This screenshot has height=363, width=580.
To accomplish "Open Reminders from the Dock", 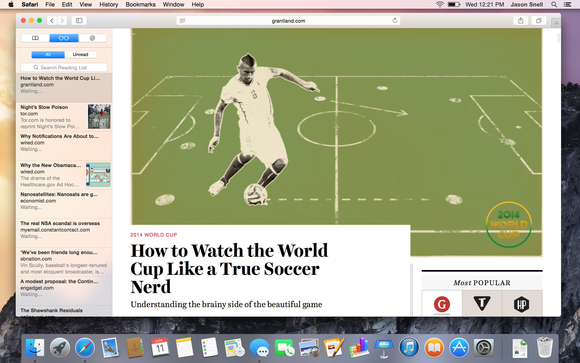I will [209, 348].
